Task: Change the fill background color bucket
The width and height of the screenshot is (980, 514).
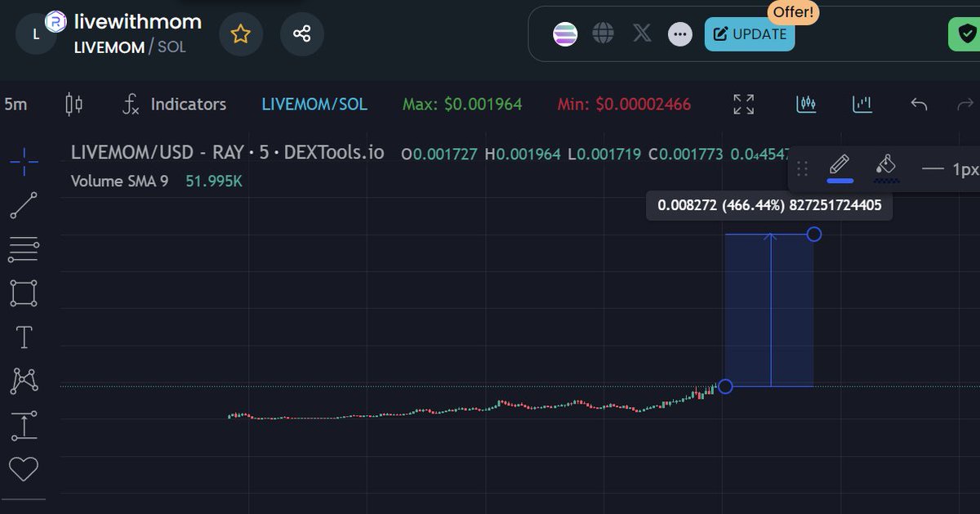Action: coord(886,167)
